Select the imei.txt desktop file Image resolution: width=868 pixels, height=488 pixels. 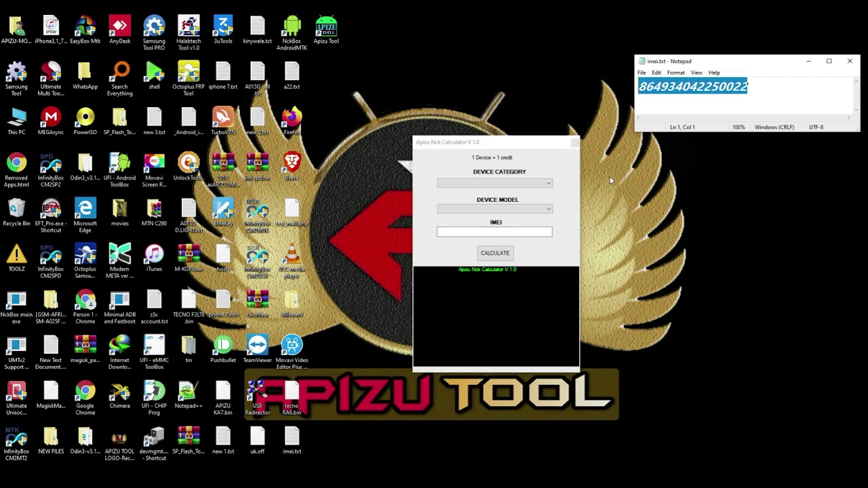point(292,441)
